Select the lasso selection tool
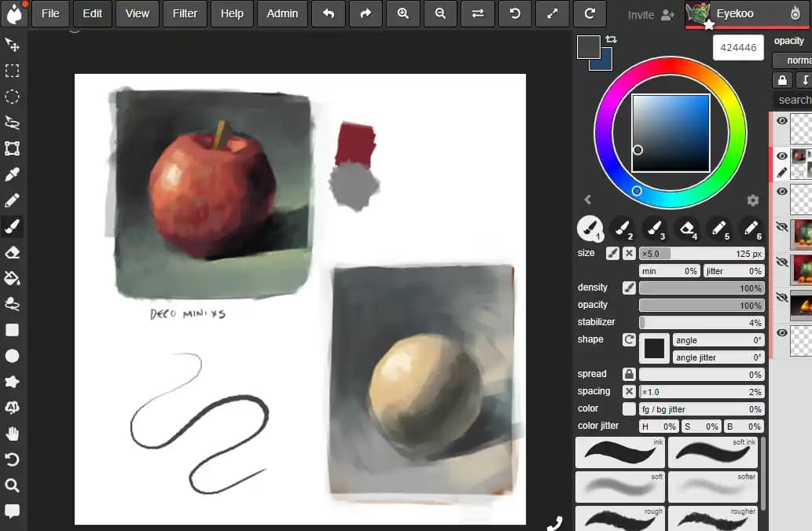The image size is (812, 531). pos(12,123)
